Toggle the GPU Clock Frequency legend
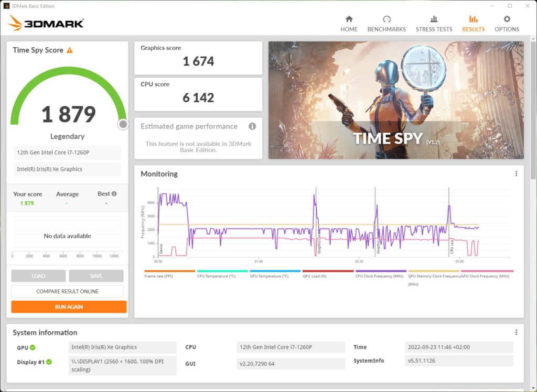The width and height of the screenshot is (537, 392). [487, 274]
